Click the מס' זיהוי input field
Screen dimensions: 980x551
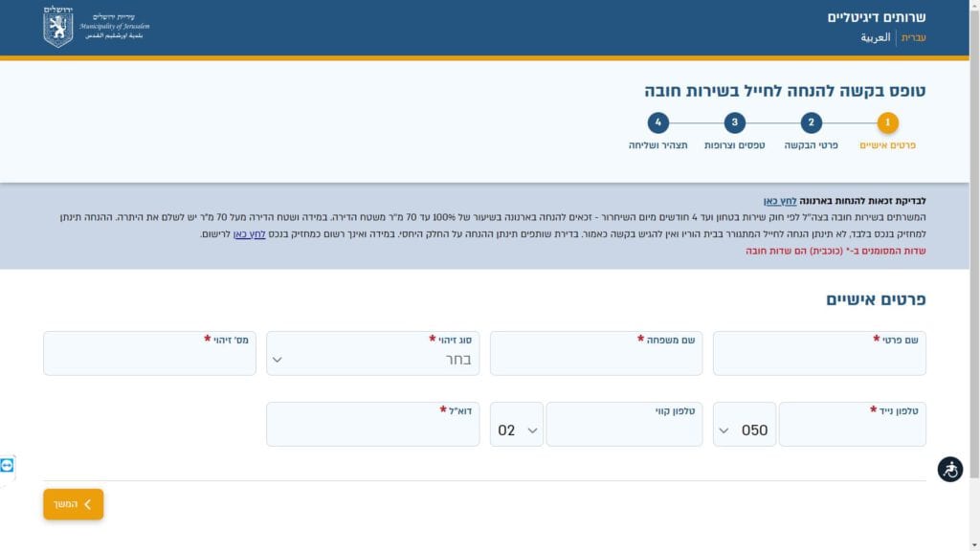(x=149, y=360)
